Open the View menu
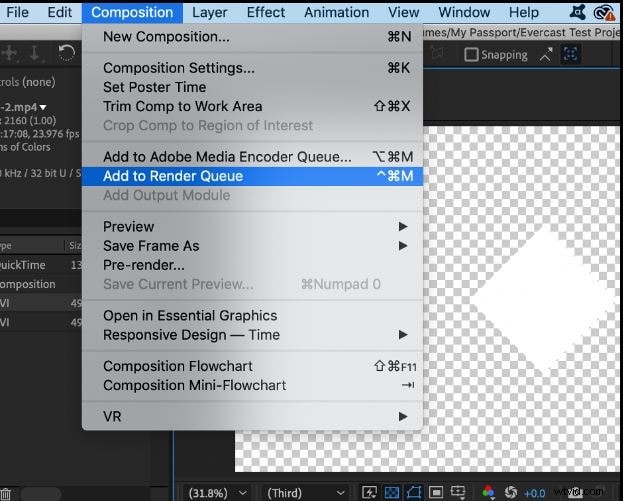 (x=403, y=12)
